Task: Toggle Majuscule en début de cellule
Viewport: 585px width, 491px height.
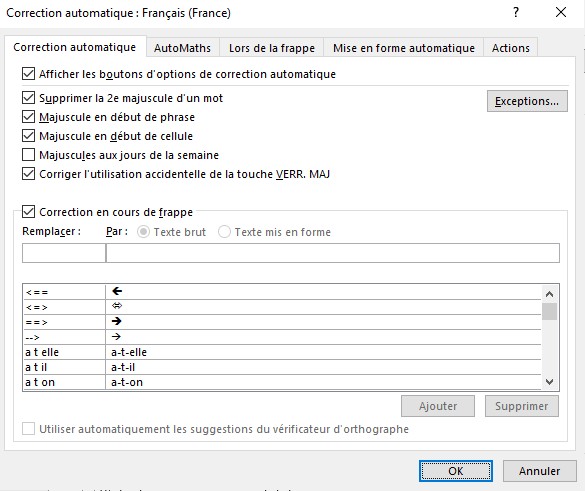Action: click(28, 136)
